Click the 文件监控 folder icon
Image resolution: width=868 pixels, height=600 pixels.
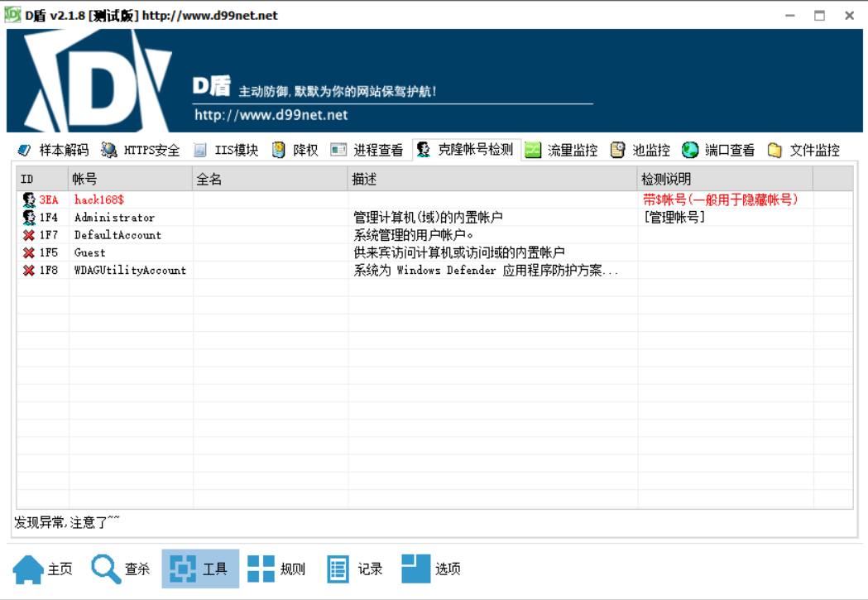pos(774,150)
